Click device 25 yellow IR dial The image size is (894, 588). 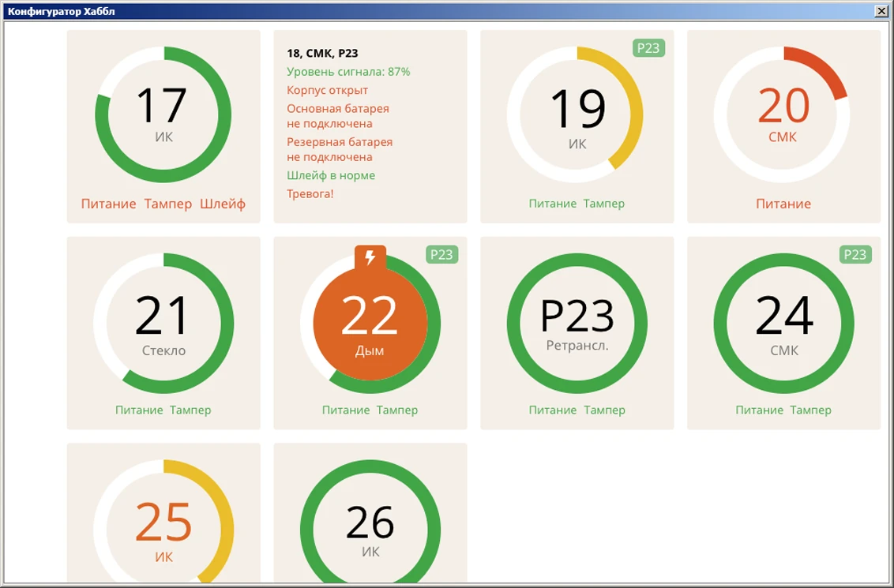(x=163, y=527)
